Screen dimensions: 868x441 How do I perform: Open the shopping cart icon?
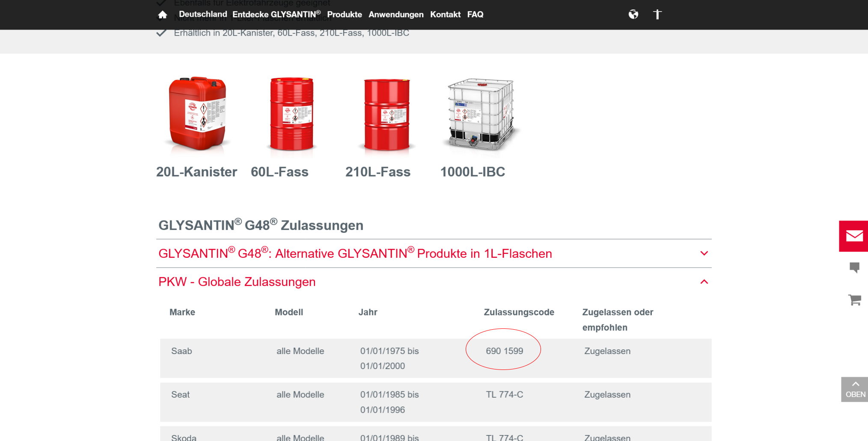coord(854,300)
